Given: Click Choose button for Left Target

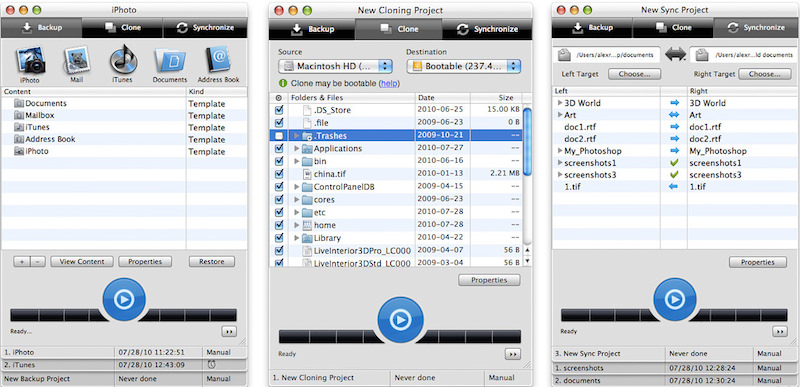Looking at the screenshot, I should tap(634, 74).
